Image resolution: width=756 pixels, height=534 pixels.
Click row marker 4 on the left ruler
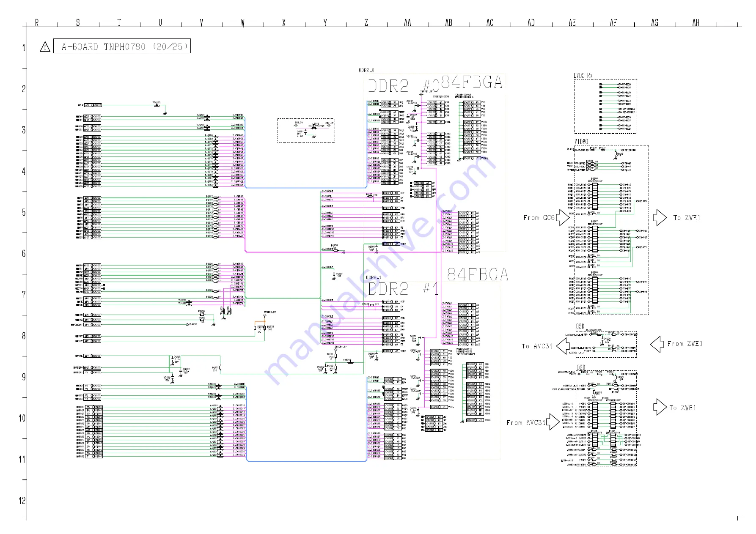tap(24, 171)
